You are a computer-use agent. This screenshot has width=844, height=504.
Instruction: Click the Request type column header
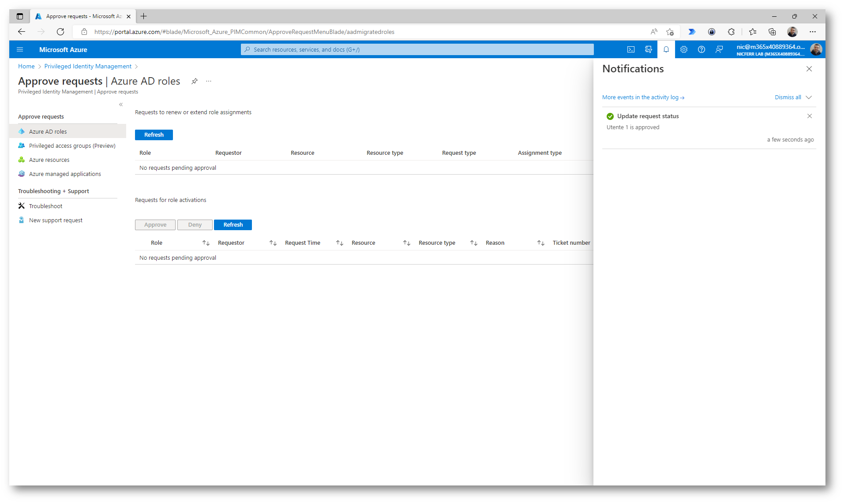[x=459, y=153]
